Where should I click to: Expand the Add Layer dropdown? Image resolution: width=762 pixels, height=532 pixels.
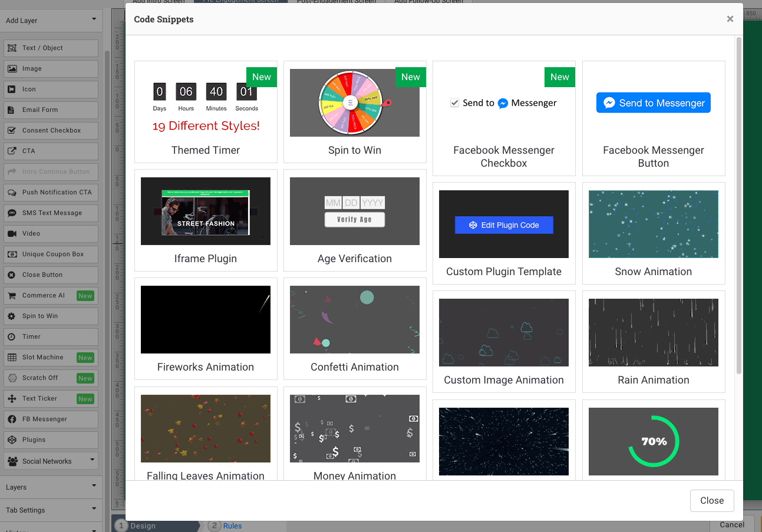(51, 21)
